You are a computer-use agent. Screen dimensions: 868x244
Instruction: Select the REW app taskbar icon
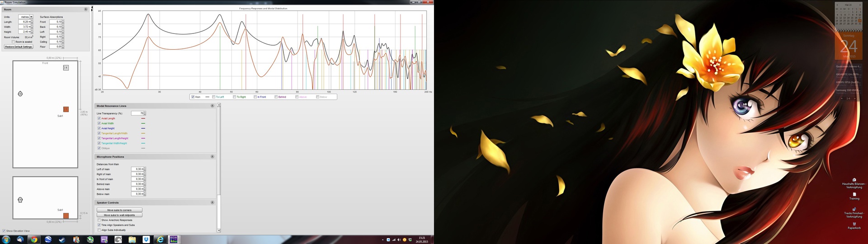(x=174, y=239)
